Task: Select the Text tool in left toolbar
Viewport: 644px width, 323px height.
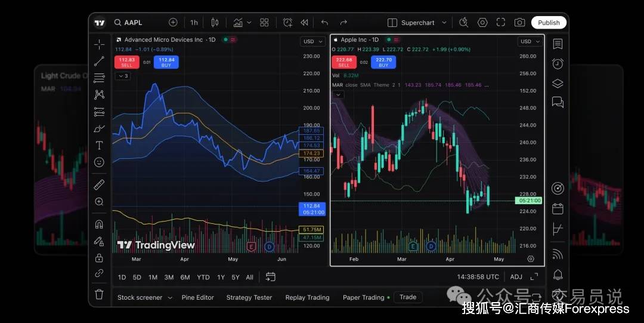Action: (x=99, y=145)
